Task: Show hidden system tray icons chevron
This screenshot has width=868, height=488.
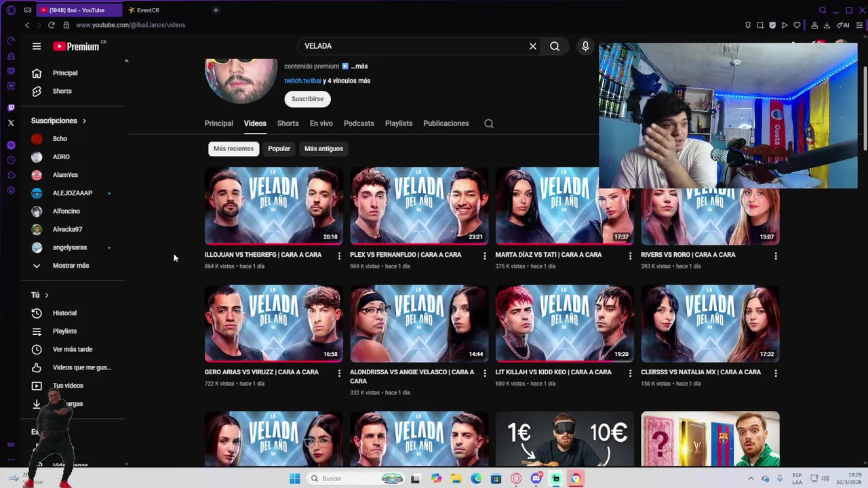Action: pyautogui.click(x=751, y=479)
